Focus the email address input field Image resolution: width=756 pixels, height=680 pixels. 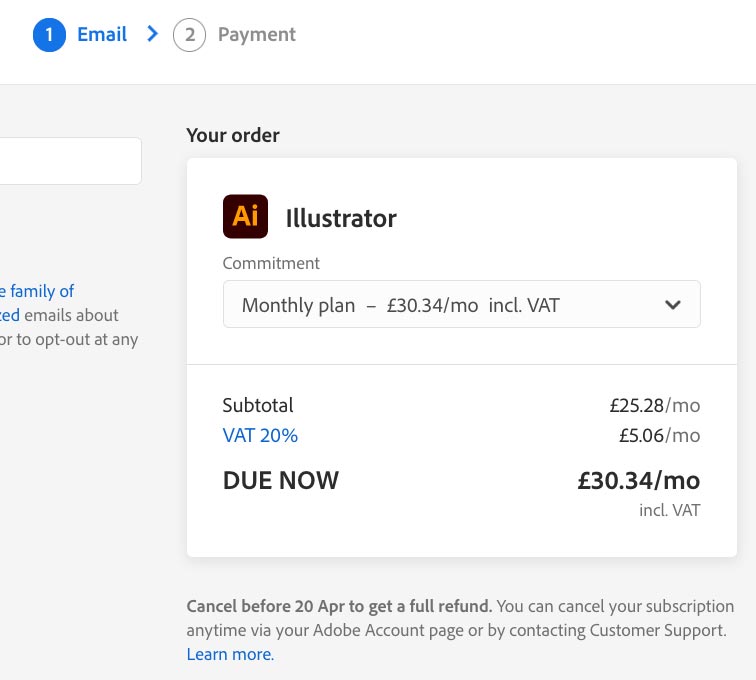click(x=70, y=161)
